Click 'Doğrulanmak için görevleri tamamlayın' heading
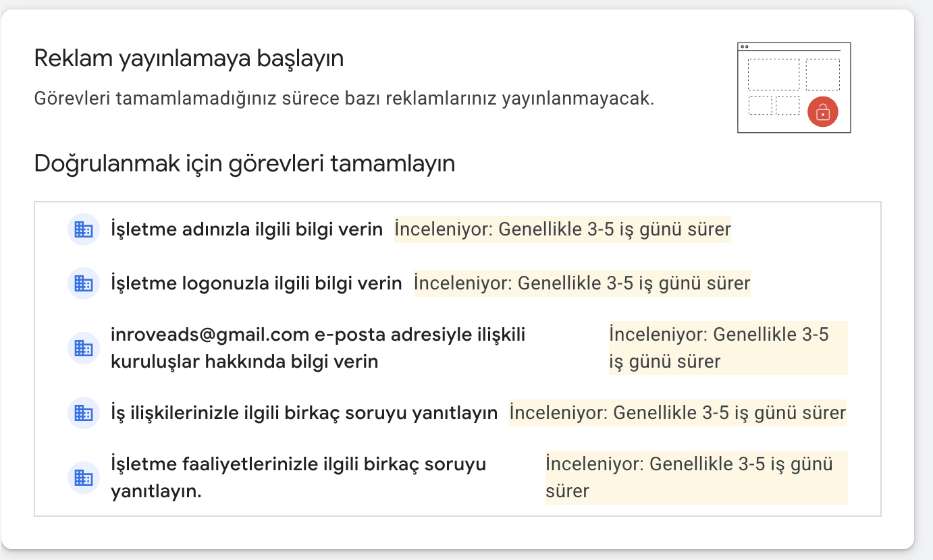The image size is (933, 560). 244,164
